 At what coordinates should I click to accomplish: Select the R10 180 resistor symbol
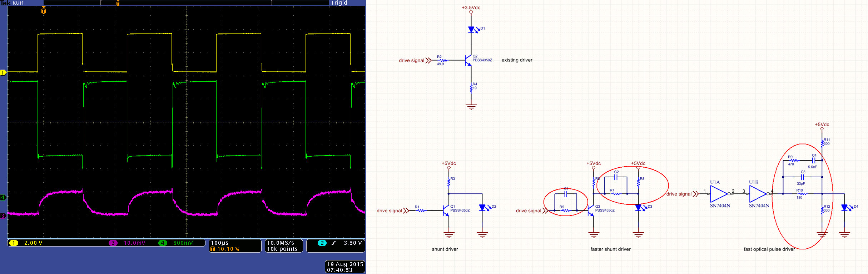pyautogui.click(x=803, y=194)
